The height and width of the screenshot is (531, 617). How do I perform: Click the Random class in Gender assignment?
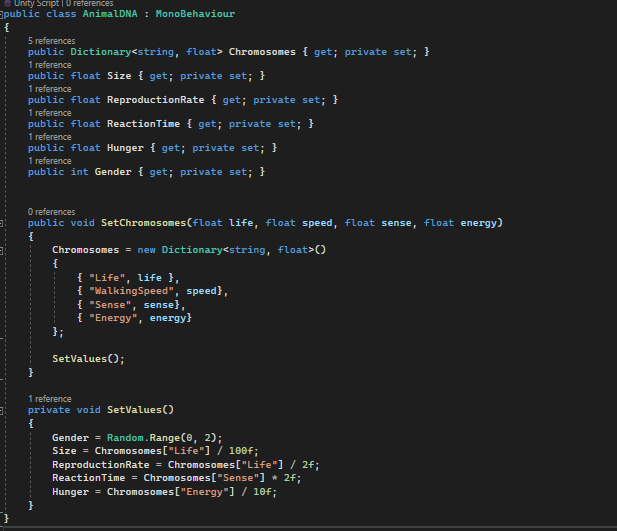point(126,438)
